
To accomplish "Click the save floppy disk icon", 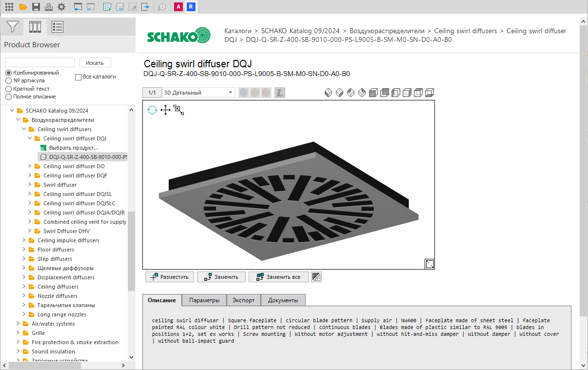I will (x=36, y=7).
